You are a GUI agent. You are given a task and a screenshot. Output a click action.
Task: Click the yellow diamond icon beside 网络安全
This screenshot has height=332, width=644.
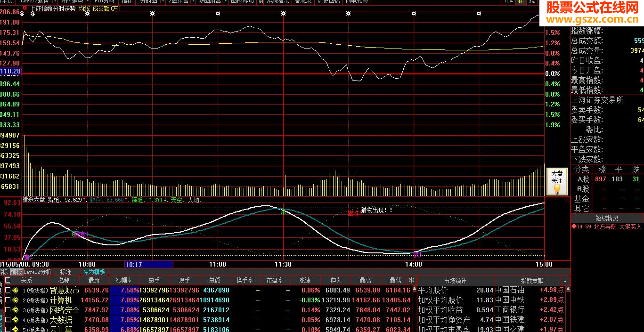click(15, 310)
